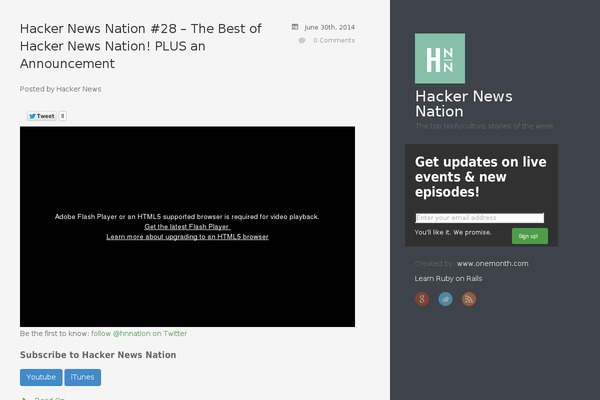Focus the email address input field

[x=479, y=218]
